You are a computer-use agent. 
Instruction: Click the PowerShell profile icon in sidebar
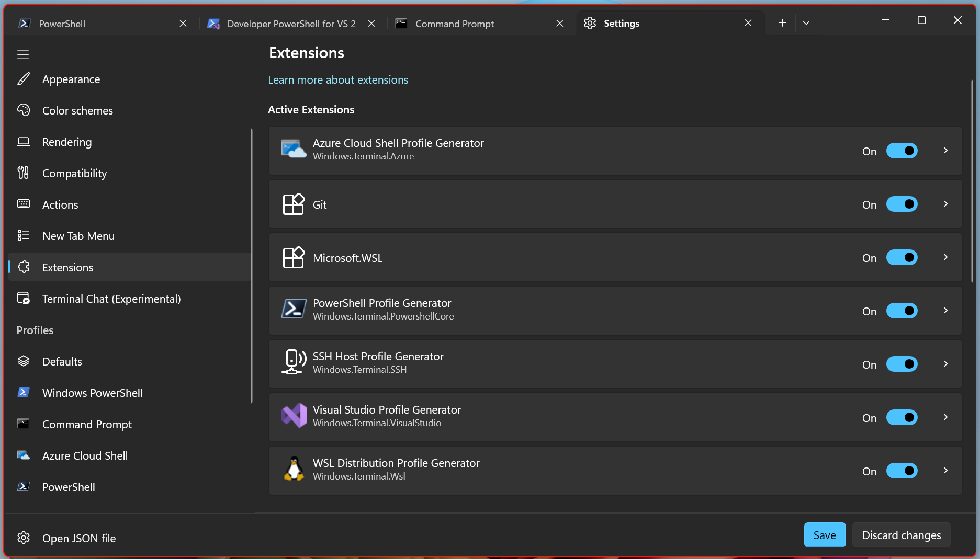[x=24, y=487]
